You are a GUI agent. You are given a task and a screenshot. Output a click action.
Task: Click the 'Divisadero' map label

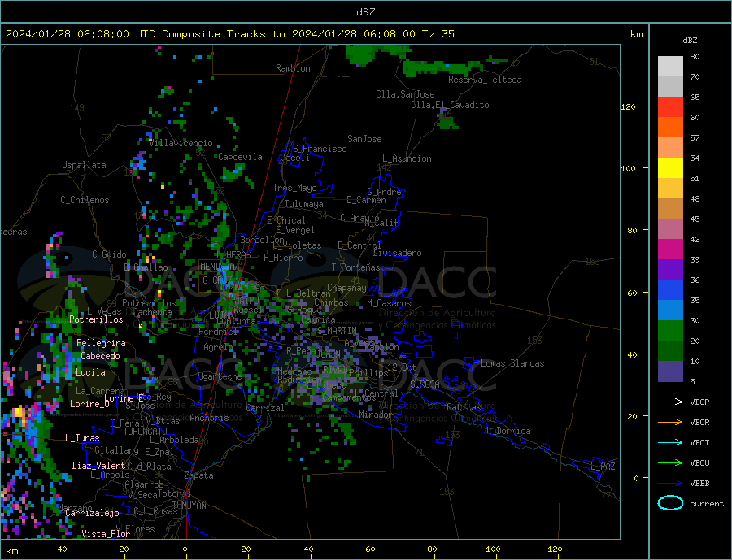click(397, 253)
